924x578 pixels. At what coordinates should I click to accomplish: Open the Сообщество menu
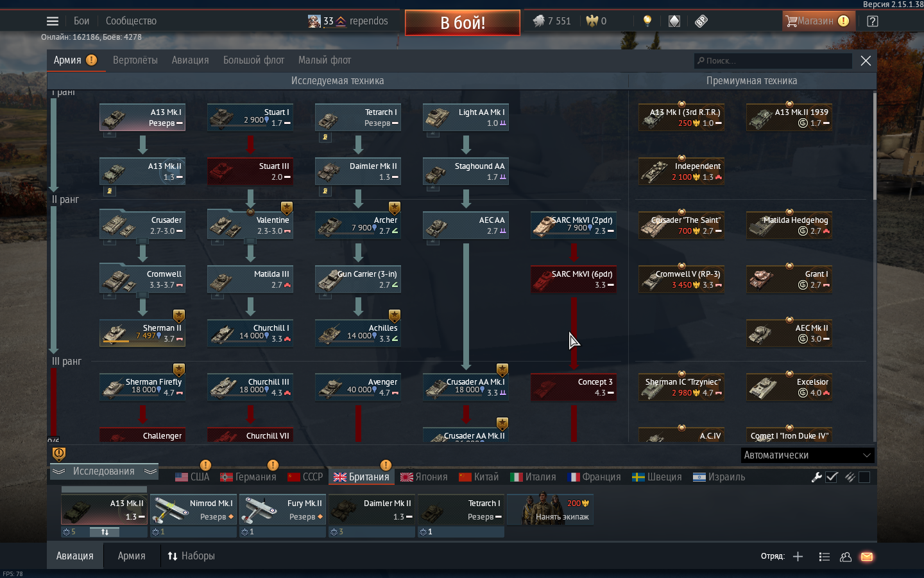coord(131,21)
